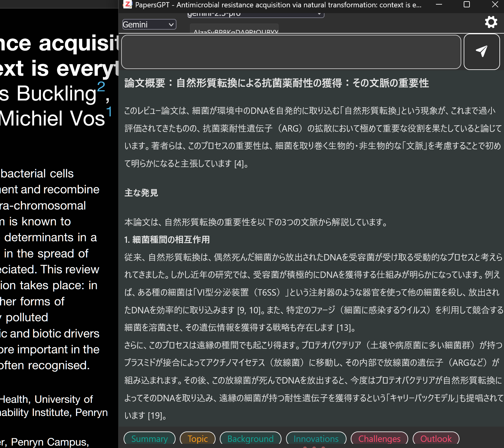Screen dimensions: 504x448
Task: Choose the Background prompt tag
Action: coord(250,439)
